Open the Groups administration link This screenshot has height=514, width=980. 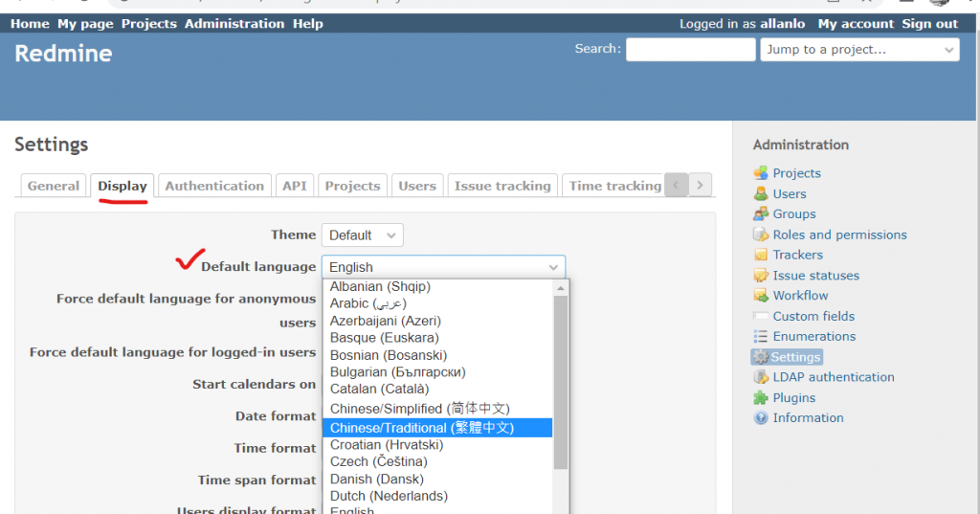(793, 213)
